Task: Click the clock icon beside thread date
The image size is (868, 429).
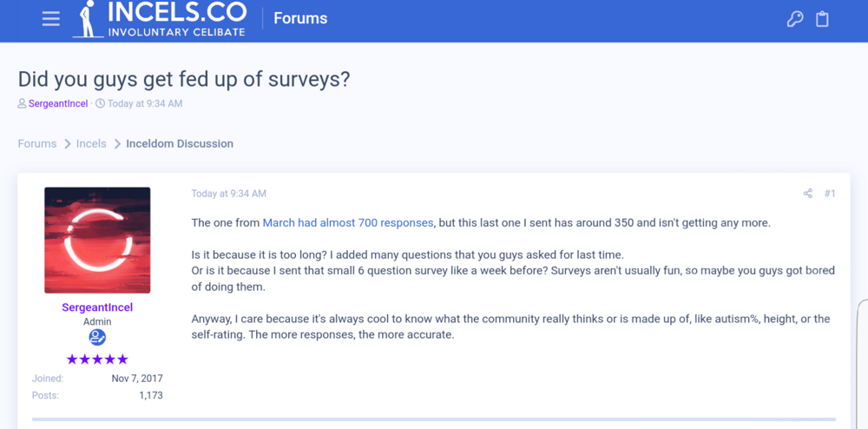Action: click(x=100, y=104)
